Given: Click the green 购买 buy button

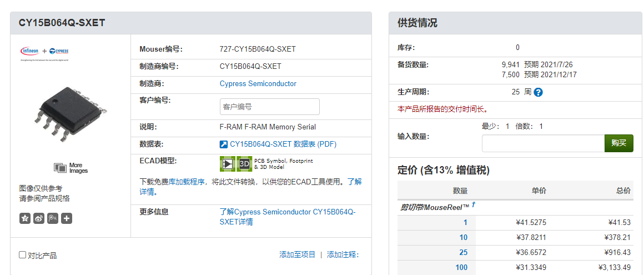Looking at the screenshot, I should [618, 143].
